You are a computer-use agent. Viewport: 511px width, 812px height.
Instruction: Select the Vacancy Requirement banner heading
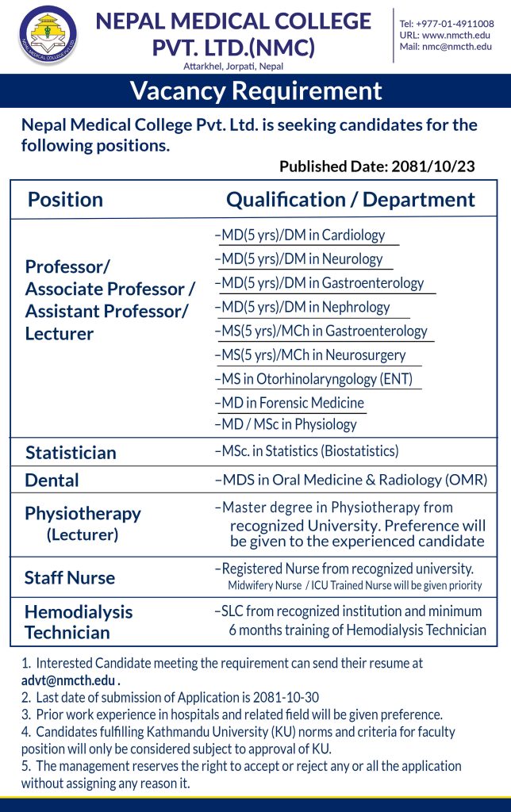coord(255,91)
